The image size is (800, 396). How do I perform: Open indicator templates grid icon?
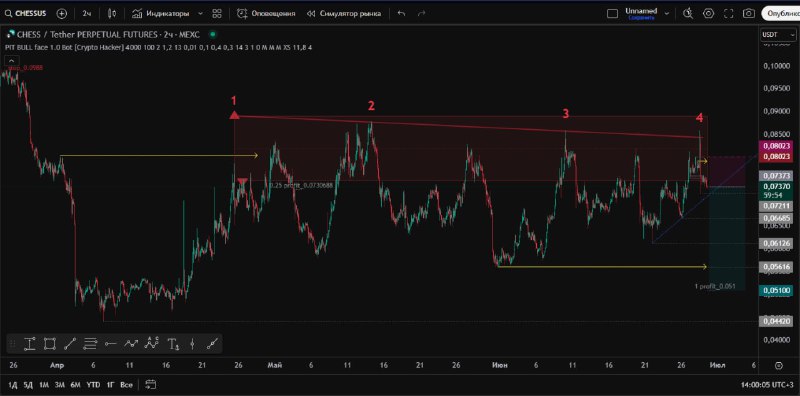click(x=217, y=14)
